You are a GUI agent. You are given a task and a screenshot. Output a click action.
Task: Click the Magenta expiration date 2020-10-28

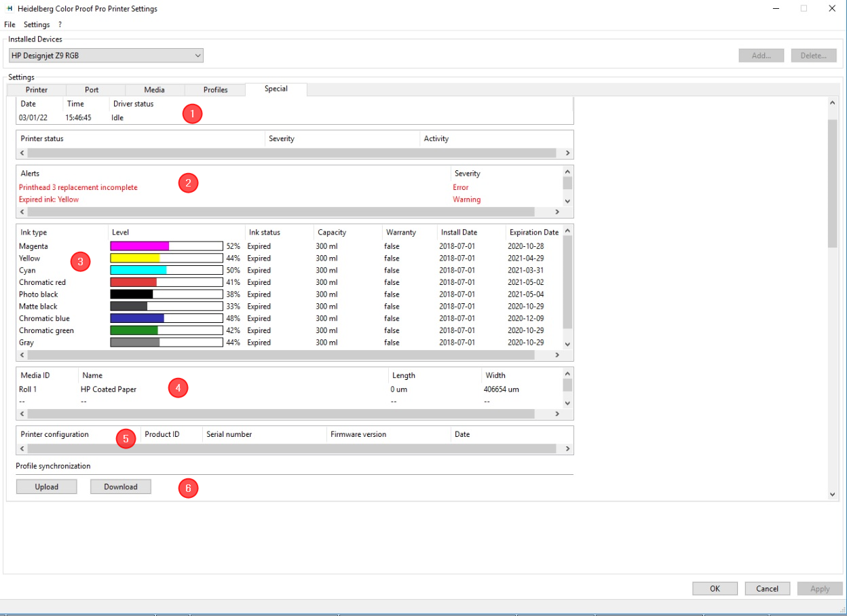coord(526,246)
